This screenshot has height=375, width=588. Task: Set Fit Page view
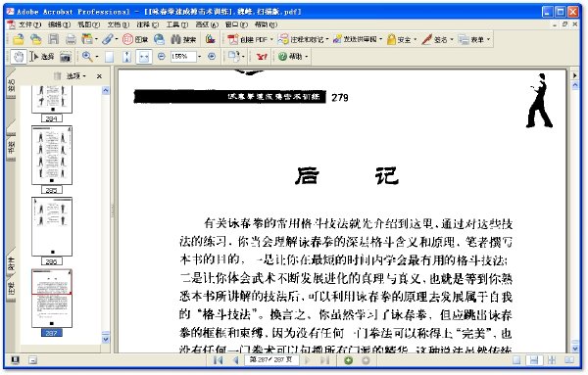click(x=126, y=57)
